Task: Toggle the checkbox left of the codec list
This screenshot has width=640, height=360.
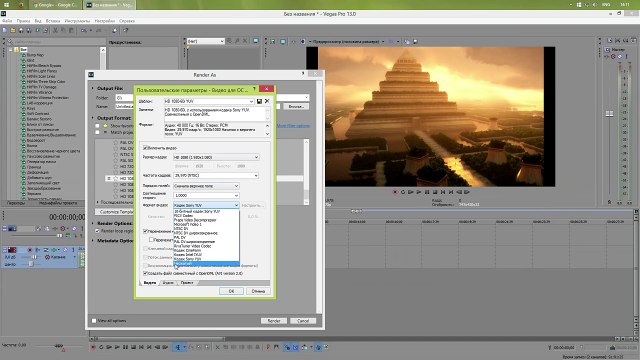Action: click(x=145, y=231)
